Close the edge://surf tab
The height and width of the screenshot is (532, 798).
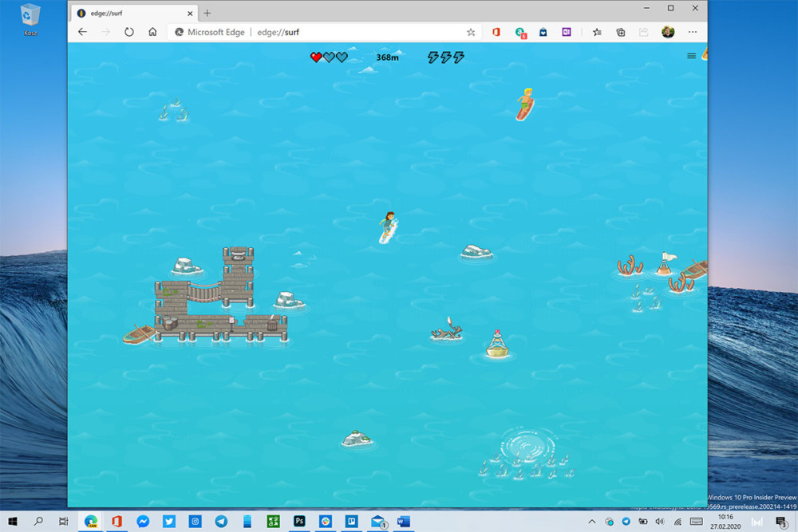[x=190, y=14]
